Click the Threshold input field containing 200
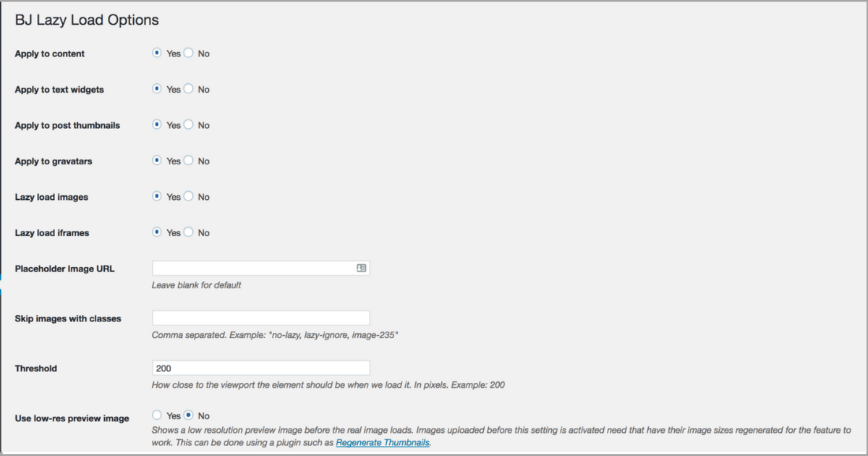 click(x=260, y=368)
